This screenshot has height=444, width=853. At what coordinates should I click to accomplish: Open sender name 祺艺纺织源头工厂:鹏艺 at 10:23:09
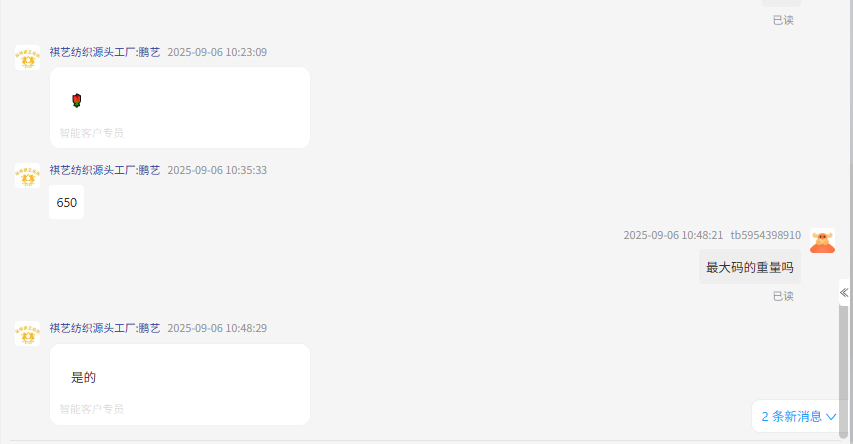[105, 52]
